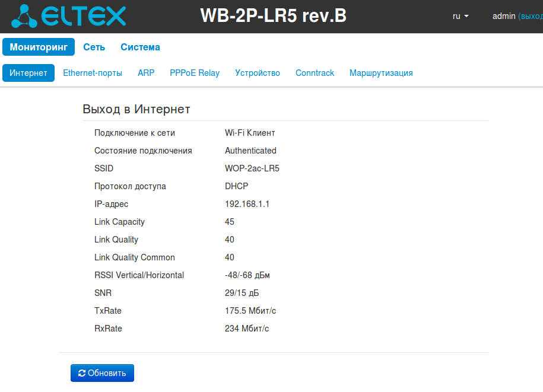The height and width of the screenshot is (392, 543).
Task: Click the admin username text
Action: (x=504, y=16)
